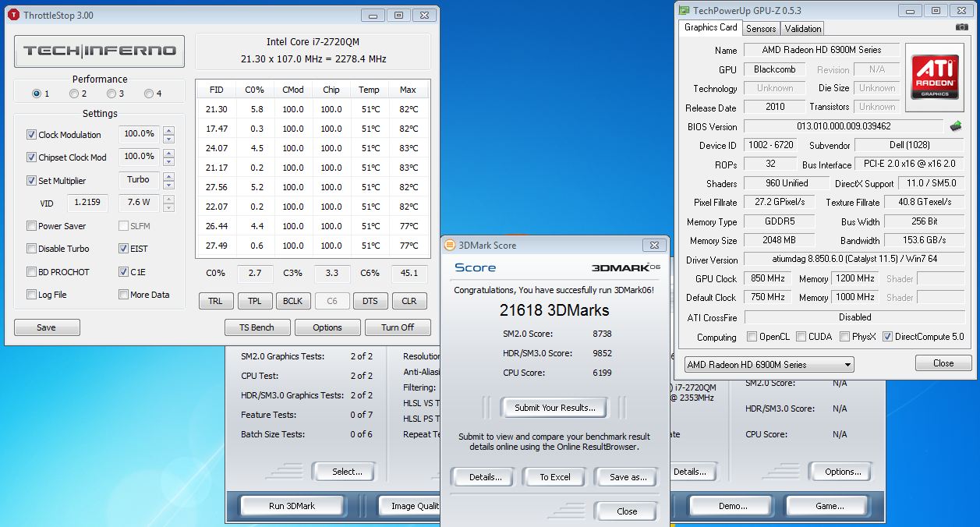Click the BIOS save chip icon in GPU-Z
The height and width of the screenshot is (527, 980).
(956, 126)
